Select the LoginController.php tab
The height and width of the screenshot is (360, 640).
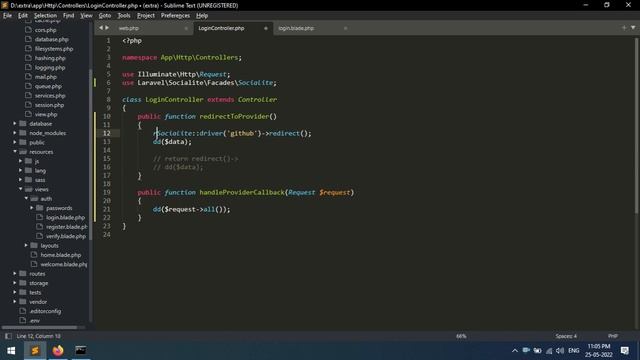[x=221, y=28]
